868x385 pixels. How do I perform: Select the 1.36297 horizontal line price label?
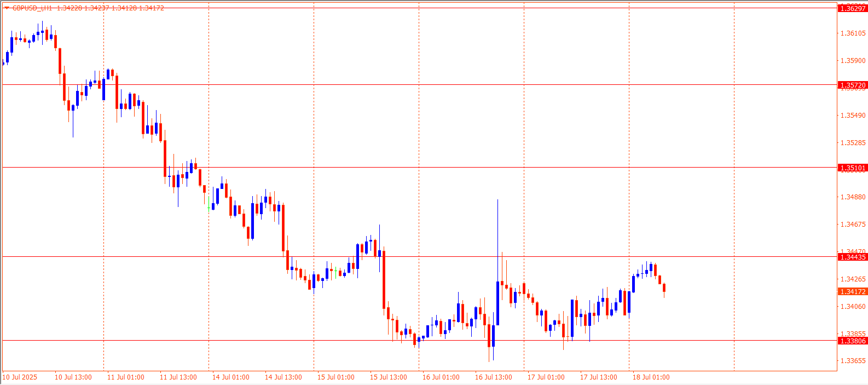[853, 8]
